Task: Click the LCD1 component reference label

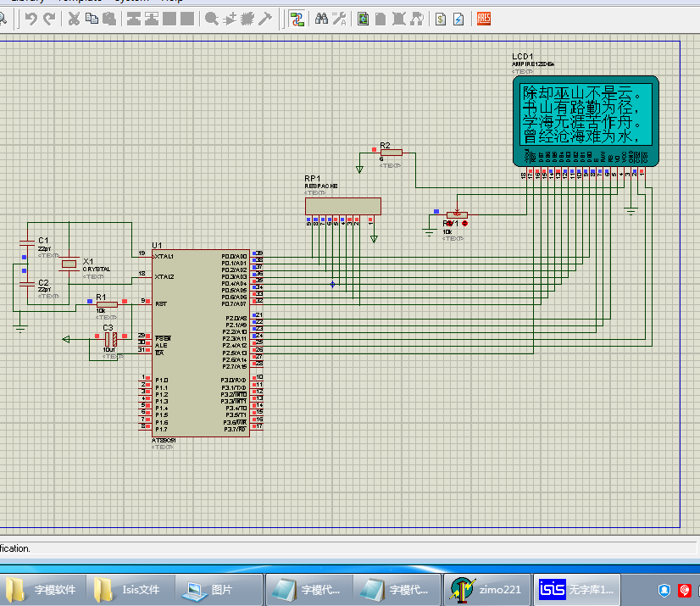Action: pyautogui.click(x=522, y=56)
